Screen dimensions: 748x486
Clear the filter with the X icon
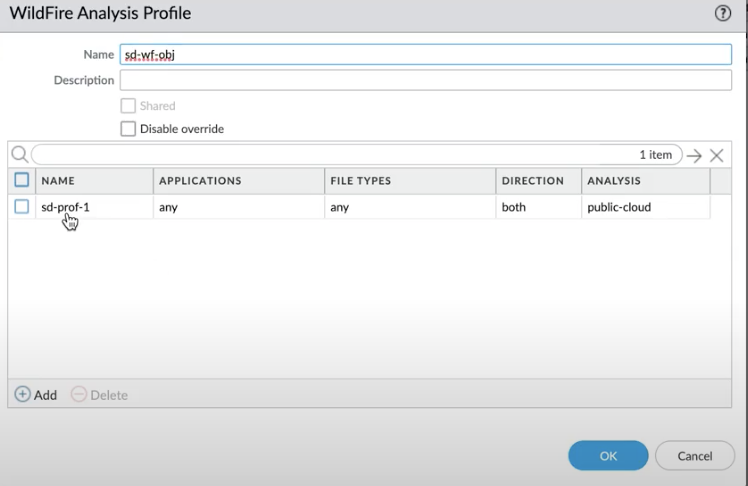[x=716, y=156]
